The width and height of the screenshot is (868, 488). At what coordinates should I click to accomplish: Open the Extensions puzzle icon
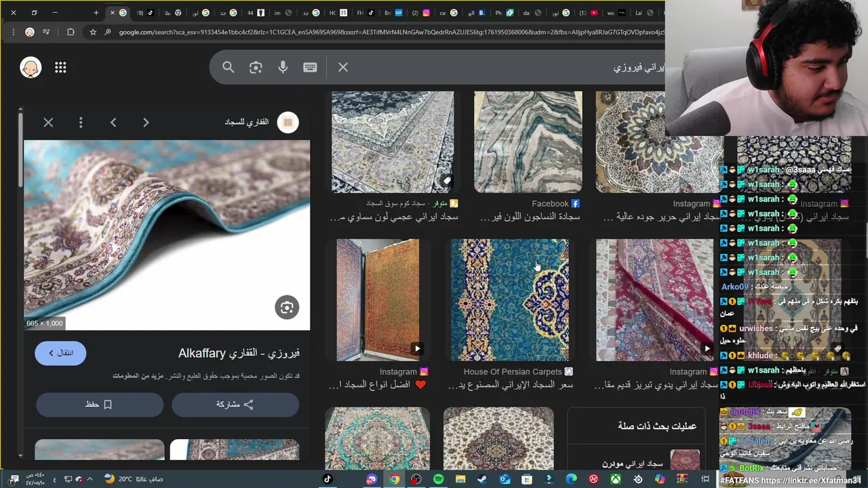point(71,32)
